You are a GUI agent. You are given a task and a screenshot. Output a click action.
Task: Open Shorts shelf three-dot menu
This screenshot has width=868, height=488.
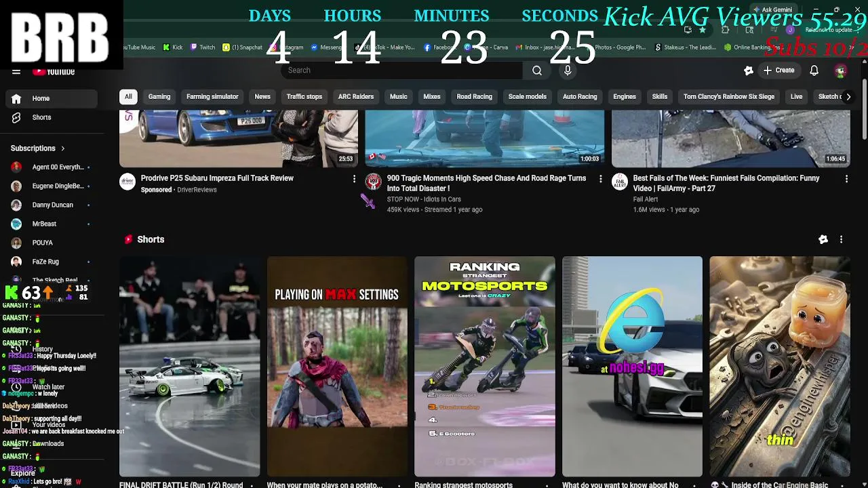click(x=841, y=239)
